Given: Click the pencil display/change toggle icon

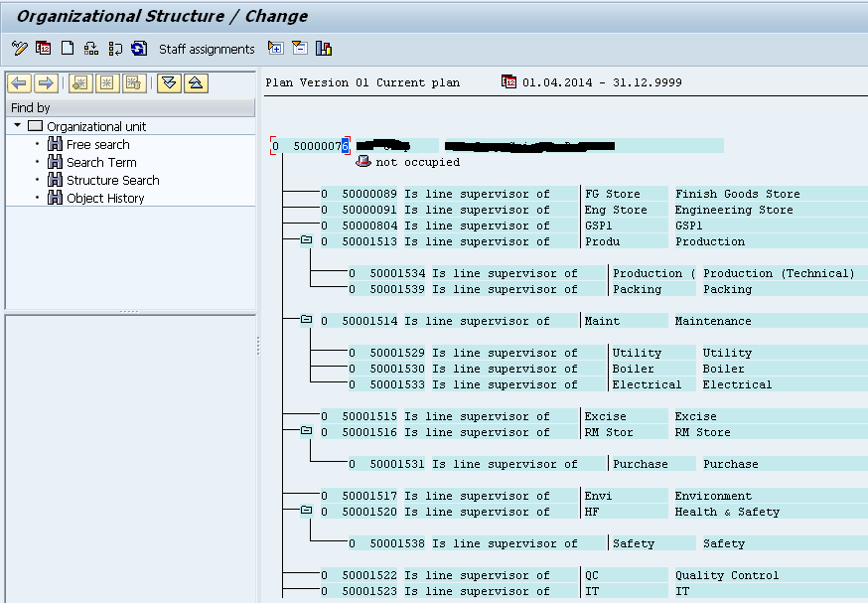Looking at the screenshot, I should [x=19, y=49].
